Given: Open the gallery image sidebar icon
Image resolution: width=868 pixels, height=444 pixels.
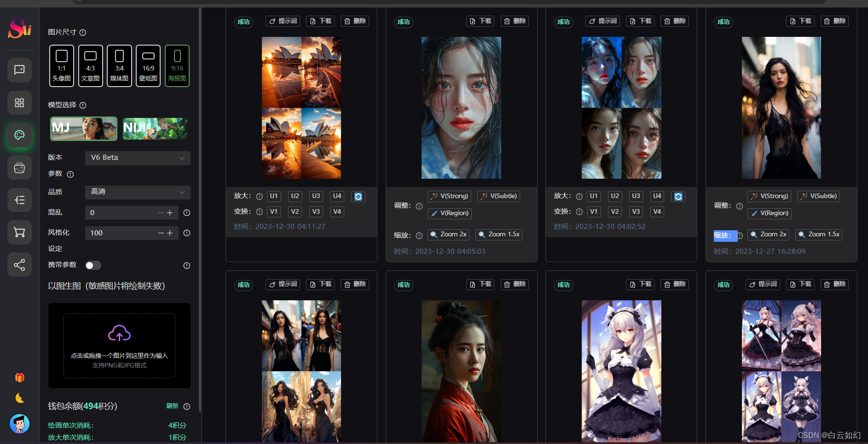Looking at the screenshot, I should (x=19, y=168).
